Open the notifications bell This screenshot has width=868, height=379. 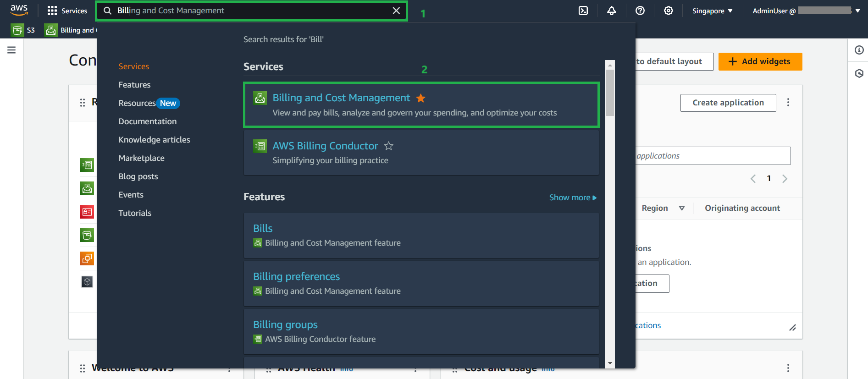[612, 11]
